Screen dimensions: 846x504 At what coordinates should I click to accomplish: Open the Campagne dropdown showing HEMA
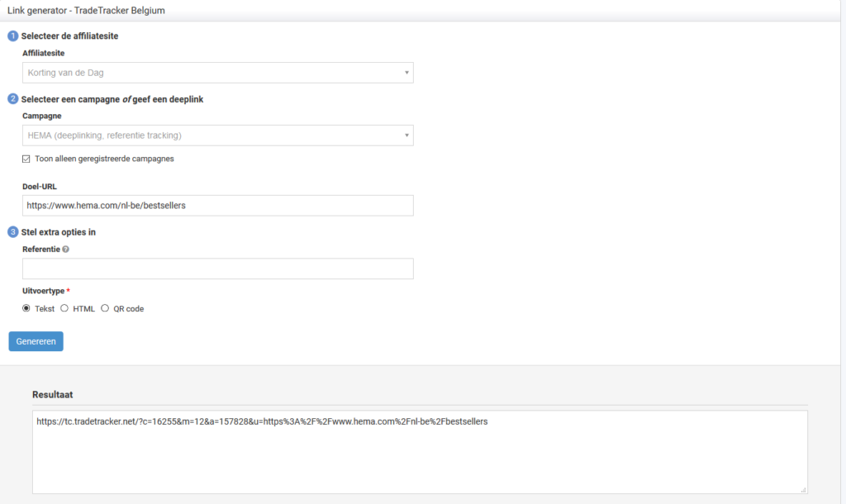pyautogui.click(x=218, y=136)
